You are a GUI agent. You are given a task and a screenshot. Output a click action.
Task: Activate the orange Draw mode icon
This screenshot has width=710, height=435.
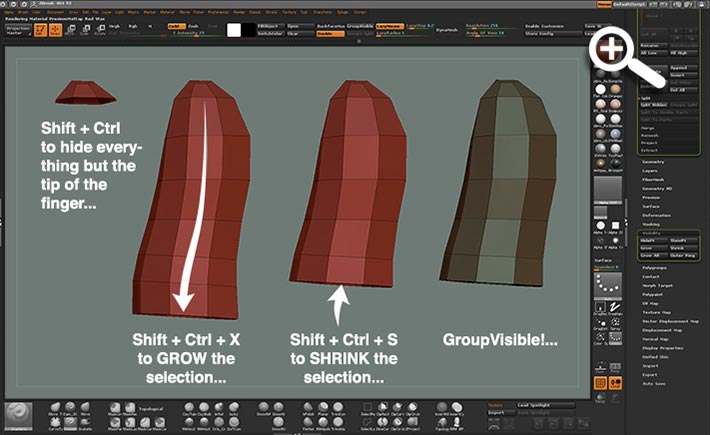click(56, 31)
